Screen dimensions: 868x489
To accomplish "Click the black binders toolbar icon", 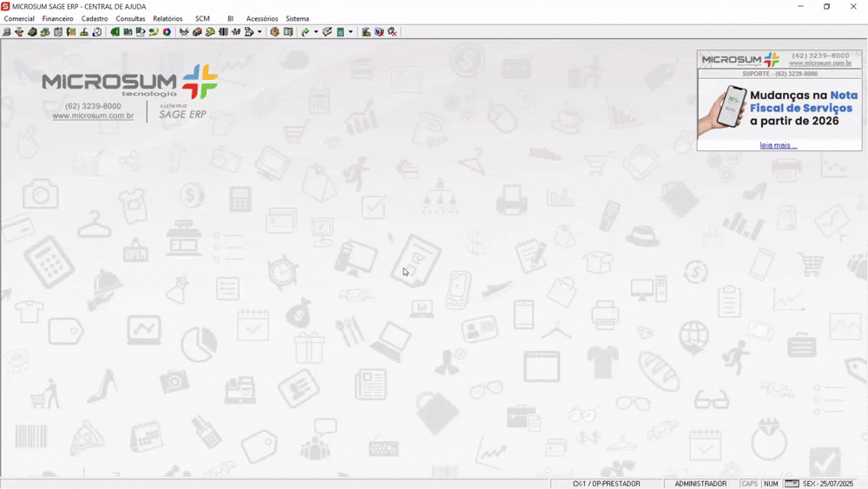I will [223, 32].
